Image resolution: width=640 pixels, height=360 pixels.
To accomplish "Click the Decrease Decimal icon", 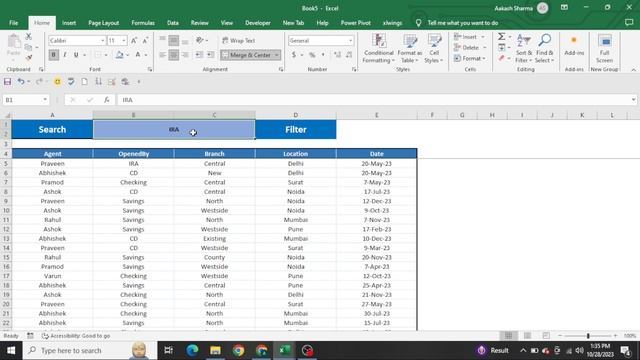I will pyautogui.click(x=349, y=55).
